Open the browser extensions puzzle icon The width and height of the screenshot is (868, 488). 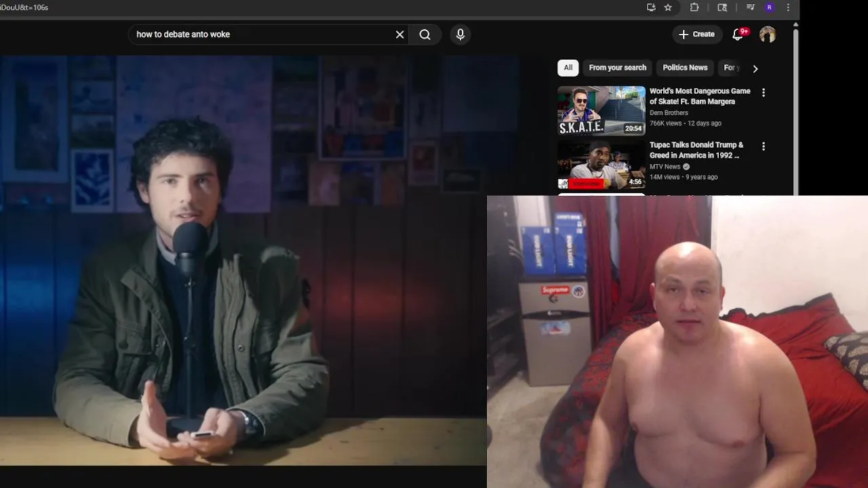(694, 7)
